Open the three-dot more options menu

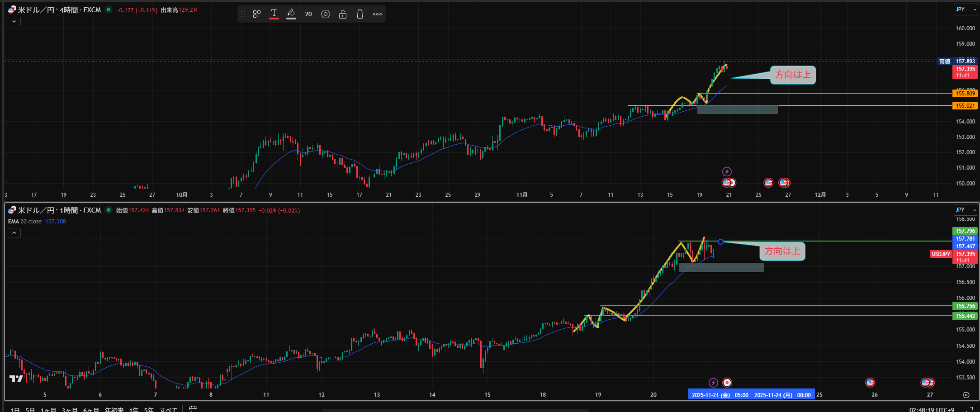coord(377,14)
